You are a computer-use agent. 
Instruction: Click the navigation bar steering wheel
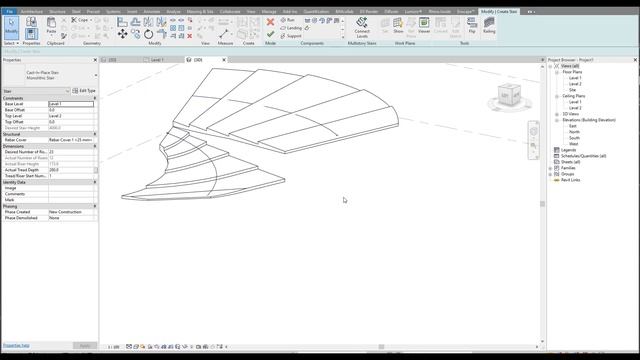(x=533, y=131)
